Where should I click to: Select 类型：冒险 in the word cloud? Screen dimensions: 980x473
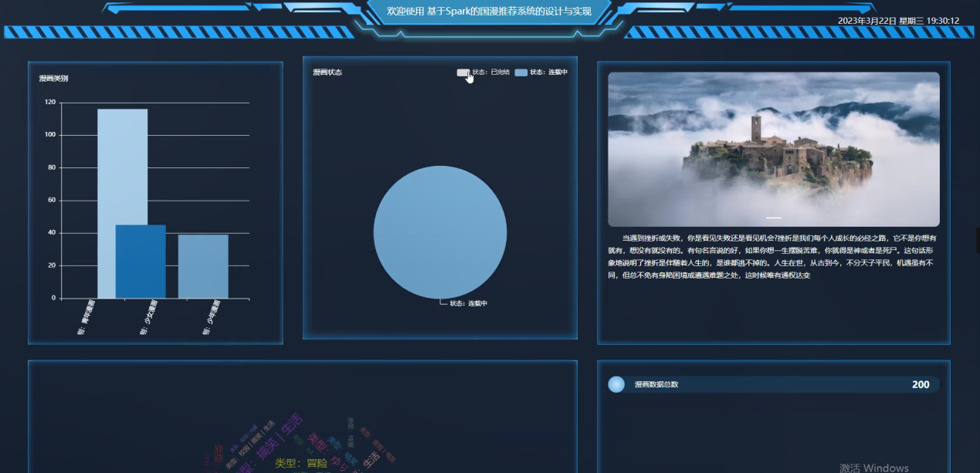(301, 465)
